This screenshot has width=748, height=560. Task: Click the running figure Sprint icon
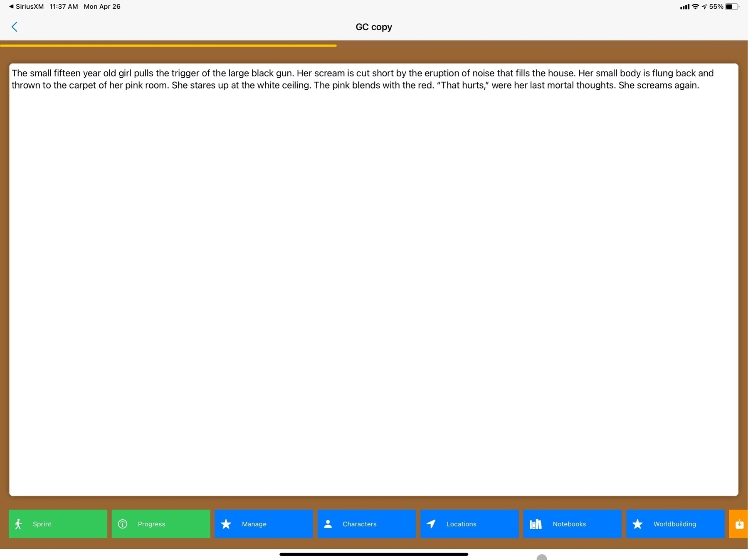pyautogui.click(x=18, y=524)
